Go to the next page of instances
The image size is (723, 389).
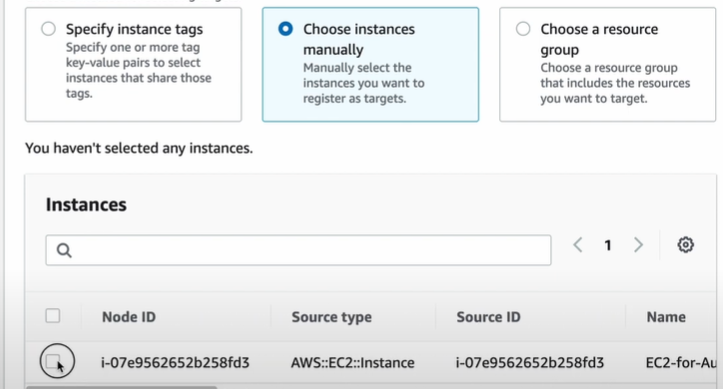(638, 245)
